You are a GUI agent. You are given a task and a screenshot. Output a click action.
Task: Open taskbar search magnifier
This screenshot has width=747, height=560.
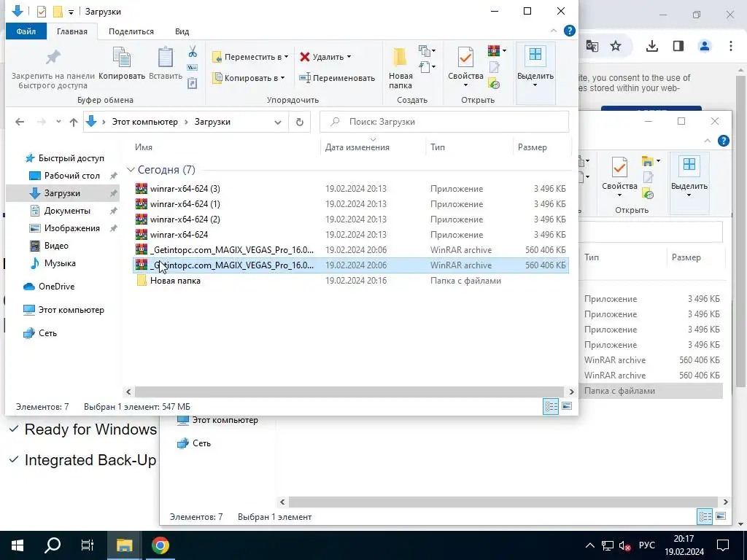pyautogui.click(x=53, y=545)
